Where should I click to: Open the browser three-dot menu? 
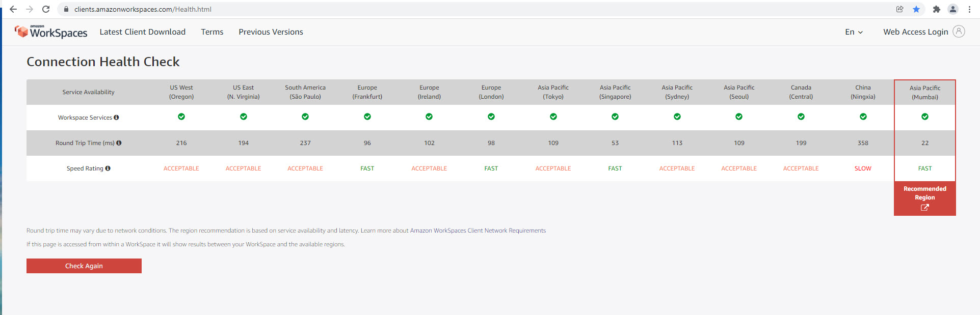tap(969, 9)
